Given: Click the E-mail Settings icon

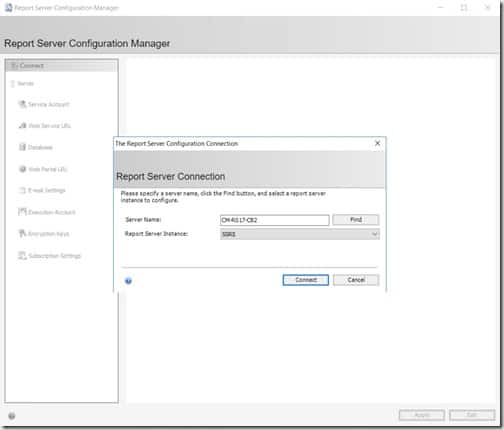Looking at the screenshot, I should click(22, 190).
